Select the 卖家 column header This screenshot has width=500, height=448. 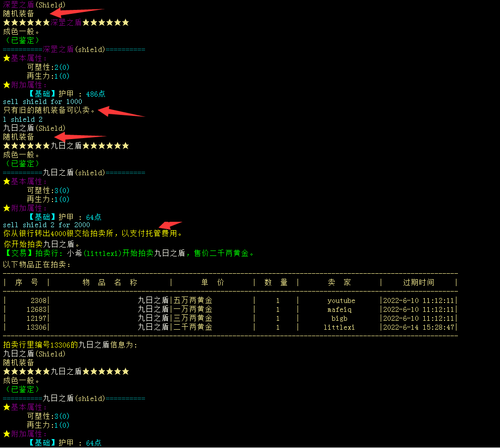click(339, 282)
